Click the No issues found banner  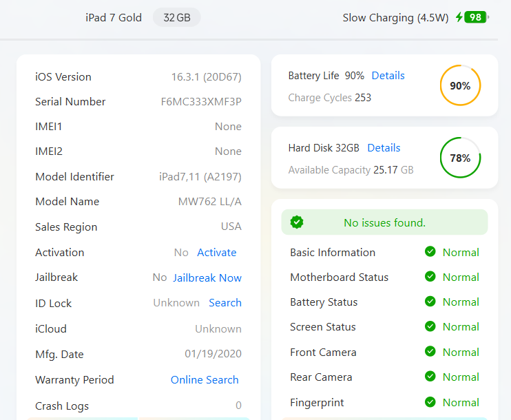pyautogui.click(x=384, y=222)
